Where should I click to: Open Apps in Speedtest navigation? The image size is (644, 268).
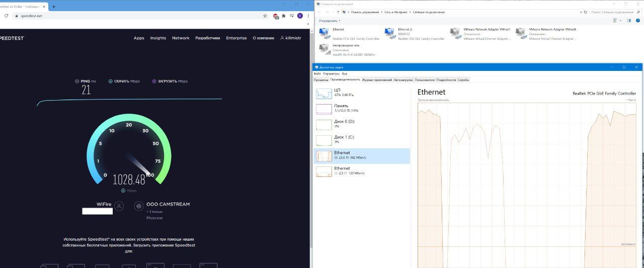point(139,38)
